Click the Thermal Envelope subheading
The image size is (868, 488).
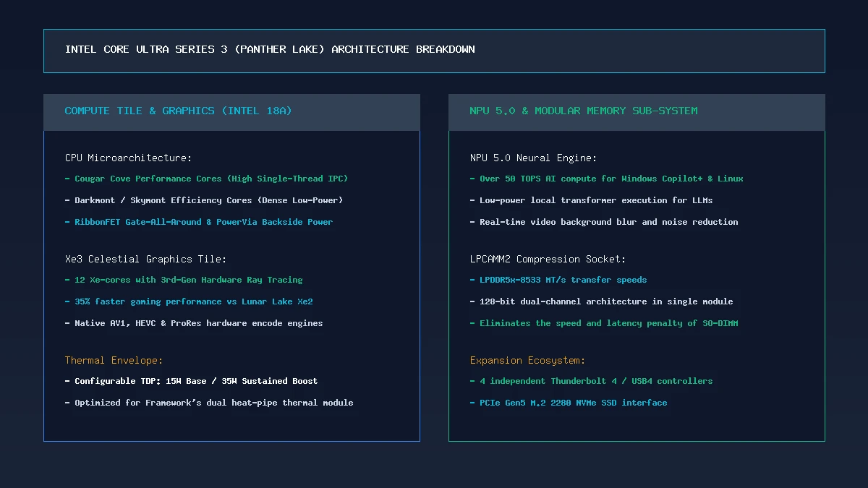114,360
